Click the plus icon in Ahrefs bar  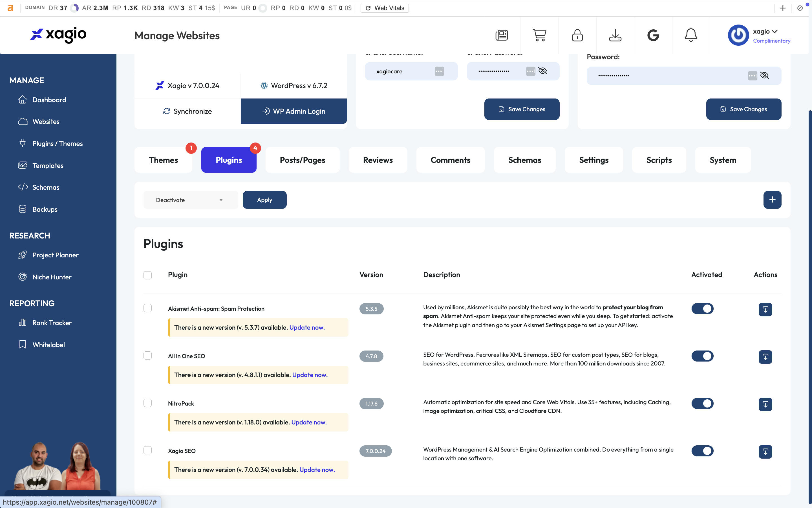782,8
